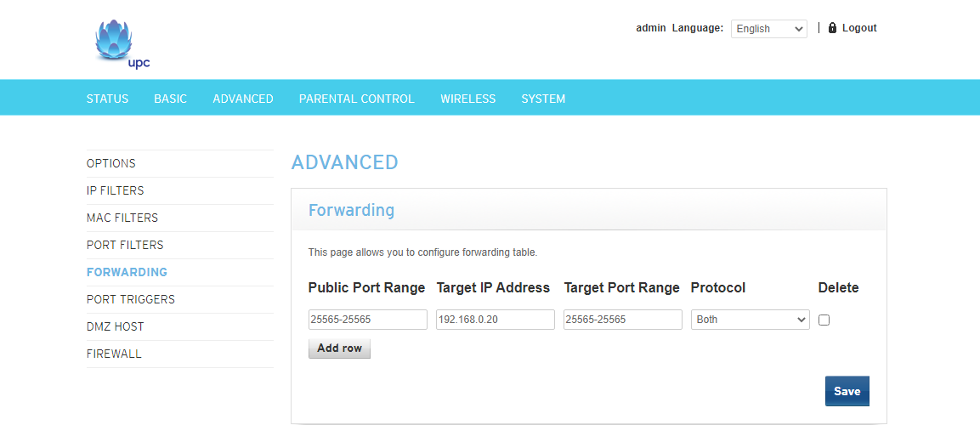Tick the Delete checkbox for the forwarding row
The width and height of the screenshot is (980, 425).
pyautogui.click(x=824, y=320)
